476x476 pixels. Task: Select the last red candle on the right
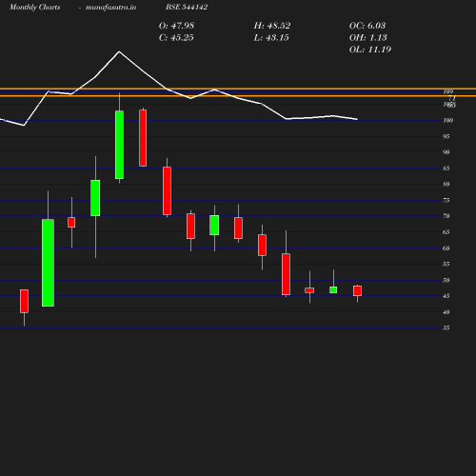click(x=357, y=291)
